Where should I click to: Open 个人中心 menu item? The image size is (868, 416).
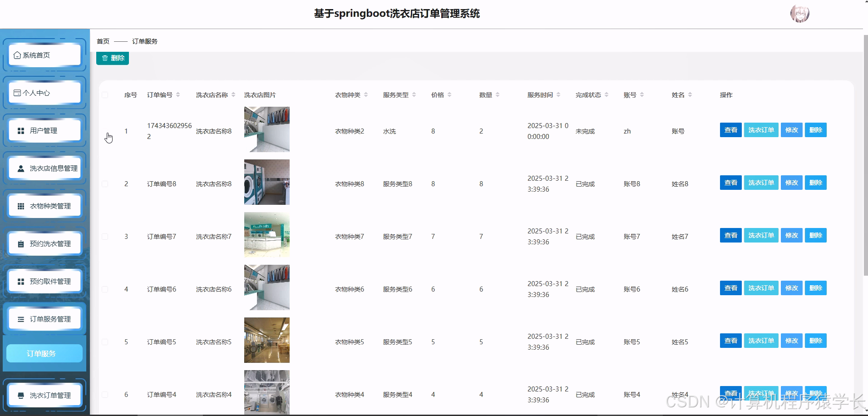tap(44, 93)
